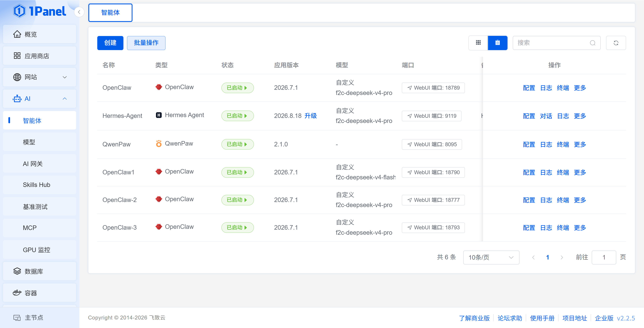Click the globe icon for 网站
The height and width of the screenshot is (328, 644).
pyautogui.click(x=17, y=77)
